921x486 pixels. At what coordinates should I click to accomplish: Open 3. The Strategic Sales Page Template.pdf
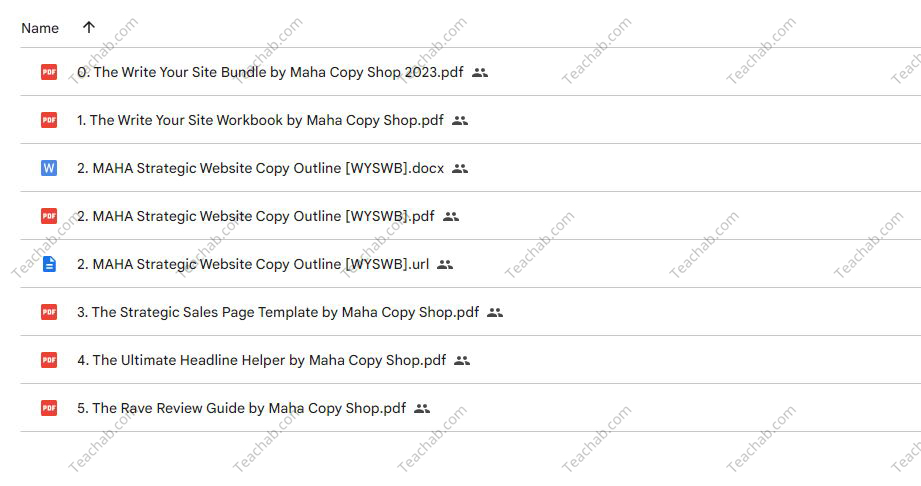click(x=278, y=312)
